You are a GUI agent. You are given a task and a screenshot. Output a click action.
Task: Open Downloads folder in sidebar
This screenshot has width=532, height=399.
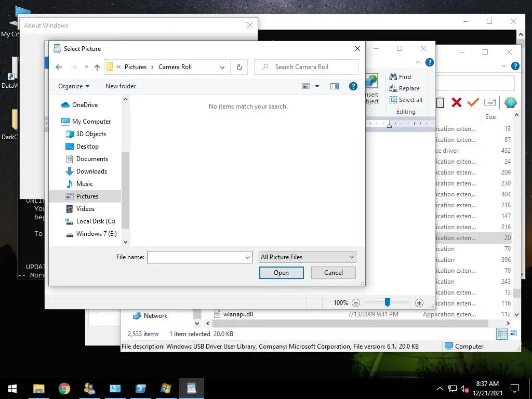click(x=91, y=171)
